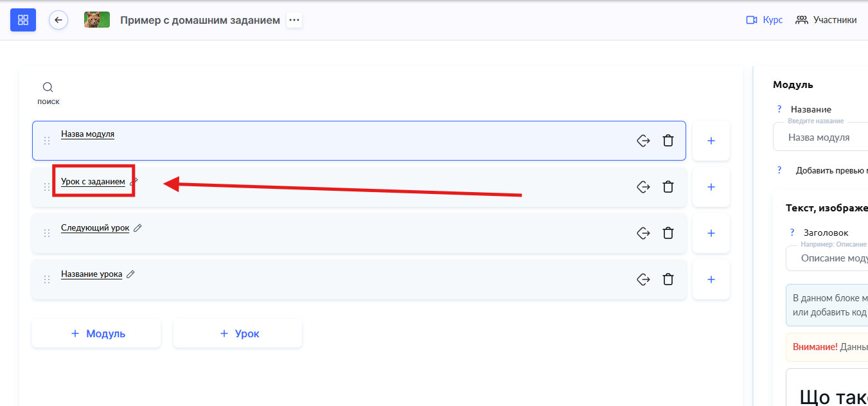Click the search magnifier icon

pyautogui.click(x=48, y=87)
